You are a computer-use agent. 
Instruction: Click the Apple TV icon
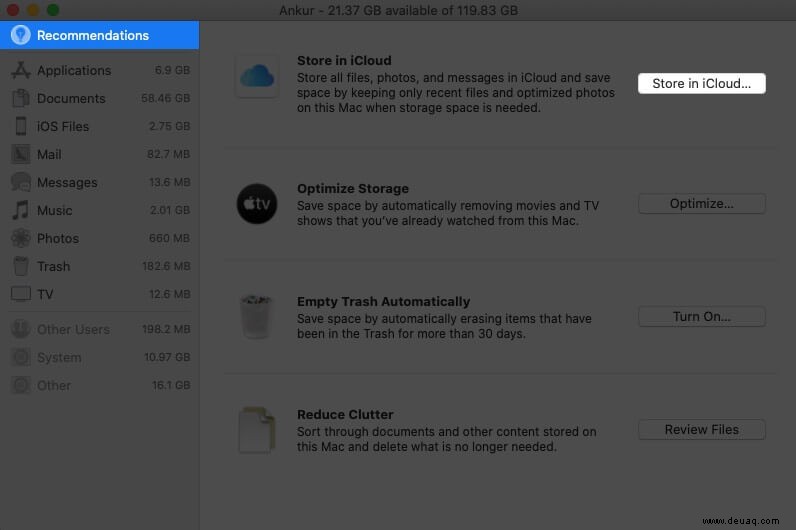pos(257,204)
